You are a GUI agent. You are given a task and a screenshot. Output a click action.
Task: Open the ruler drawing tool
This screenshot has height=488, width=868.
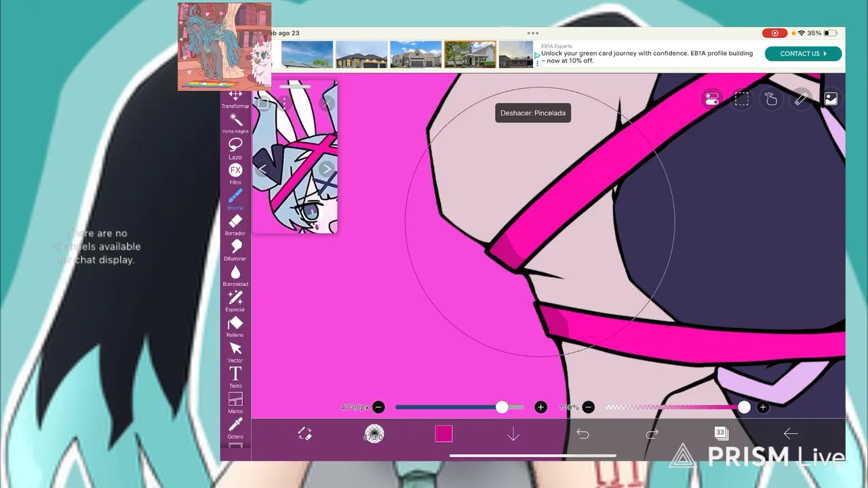coord(801,99)
